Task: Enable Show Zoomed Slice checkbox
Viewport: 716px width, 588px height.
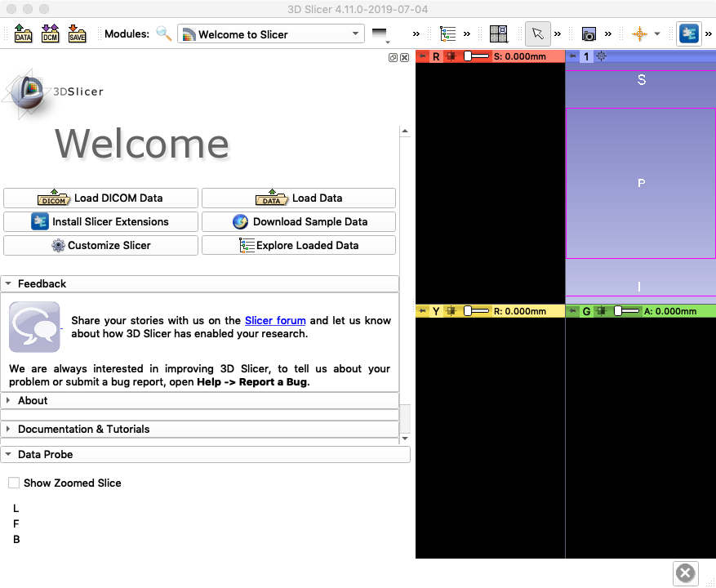Action: coord(14,483)
